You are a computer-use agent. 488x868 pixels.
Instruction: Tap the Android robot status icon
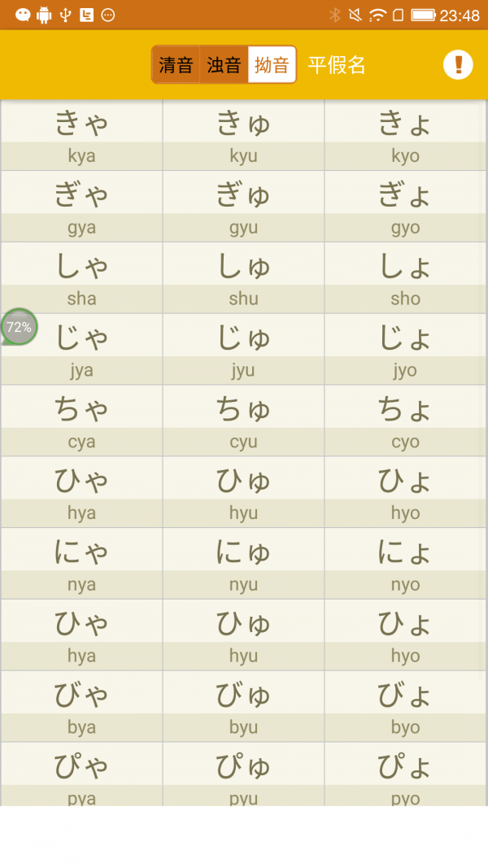(44, 15)
